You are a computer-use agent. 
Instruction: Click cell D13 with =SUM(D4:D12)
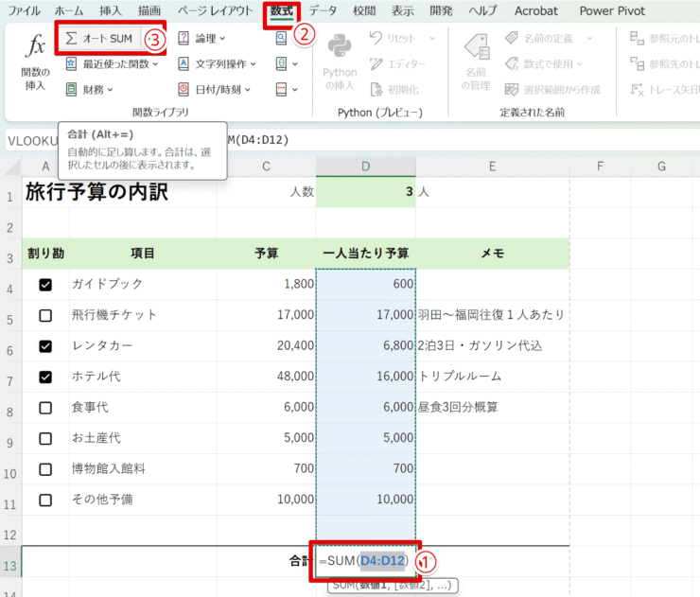pyautogui.click(x=366, y=561)
